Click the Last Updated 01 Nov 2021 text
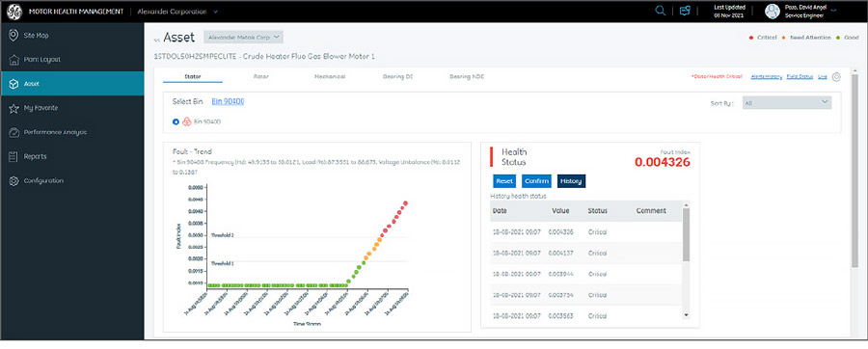The width and height of the screenshot is (868, 349). pyautogui.click(x=730, y=12)
